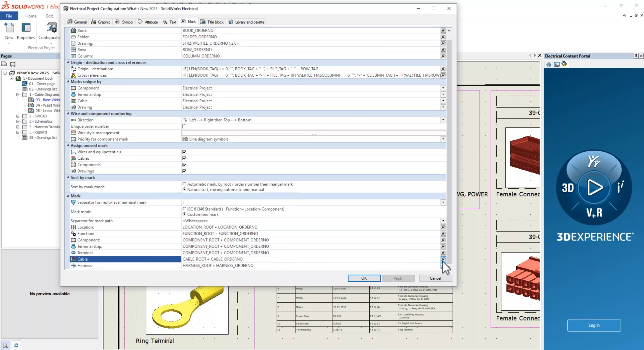Click first view icon in Pages panel toolbar
This screenshot has width=644, height=350.
[x=4, y=64]
